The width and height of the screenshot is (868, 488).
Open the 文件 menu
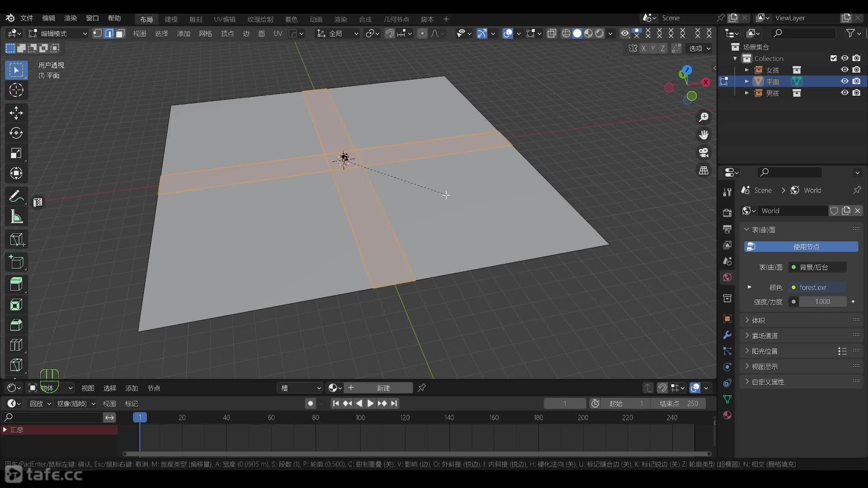27,18
